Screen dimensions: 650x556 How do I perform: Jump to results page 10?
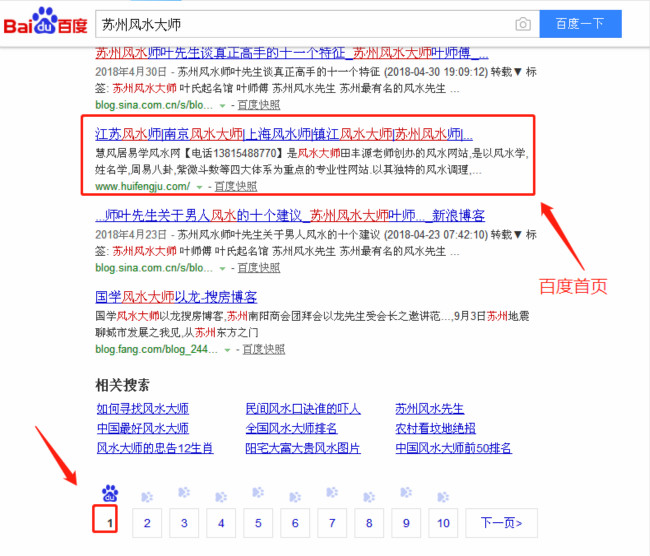tap(443, 522)
